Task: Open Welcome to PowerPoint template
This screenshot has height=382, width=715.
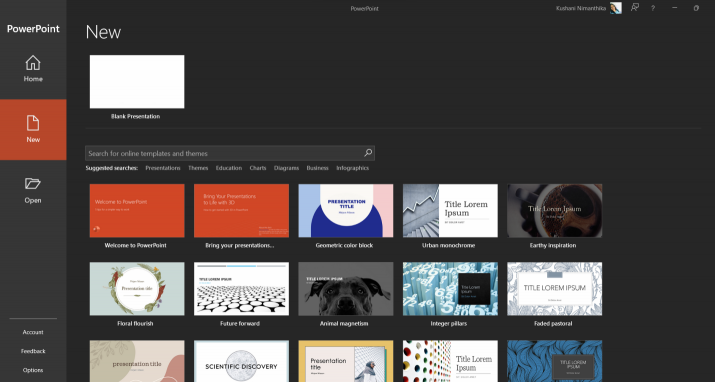Action: pos(137,211)
